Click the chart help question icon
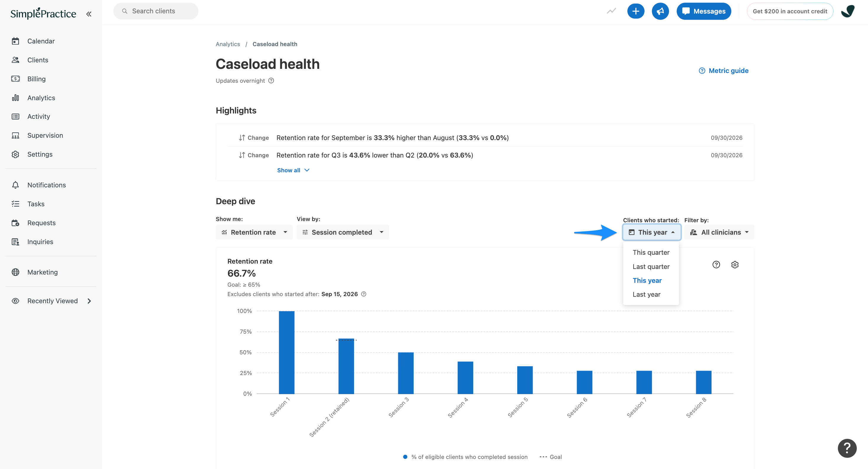Image resolution: width=868 pixels, height=469 pixels. 716,265
